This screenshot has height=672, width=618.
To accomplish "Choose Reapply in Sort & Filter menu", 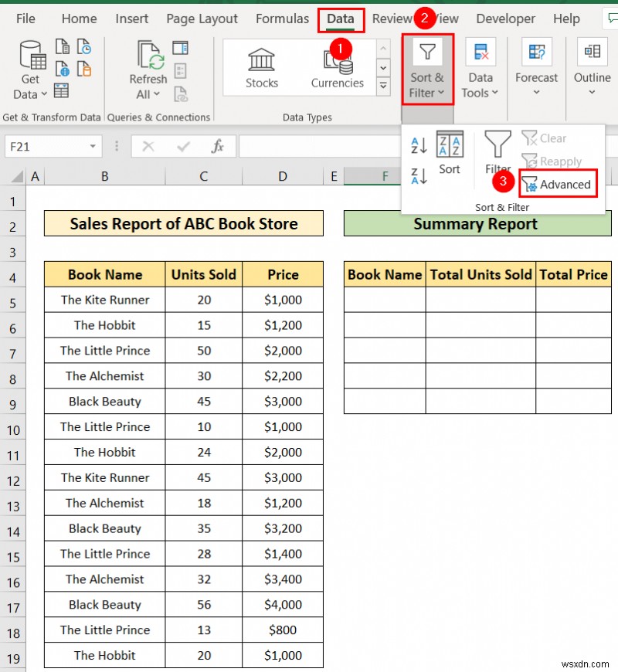I will click(x=552, y=161).
